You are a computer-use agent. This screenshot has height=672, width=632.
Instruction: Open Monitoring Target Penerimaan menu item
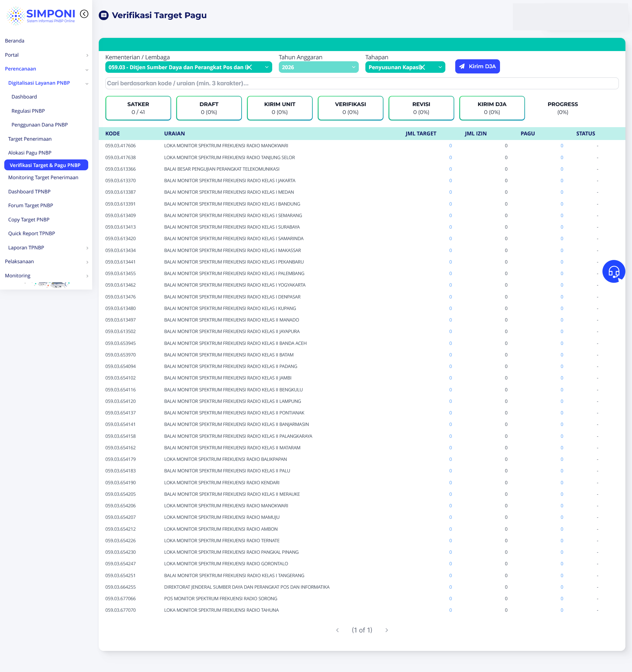43,178
